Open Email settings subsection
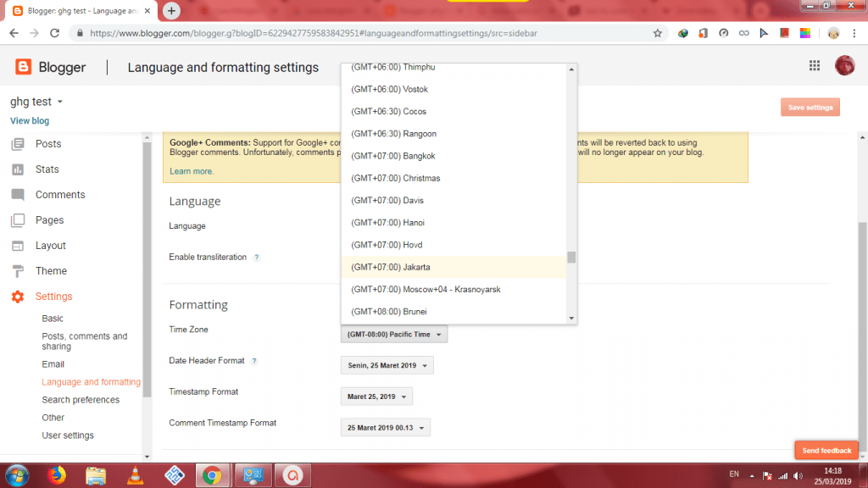 (x=53, y=364)
